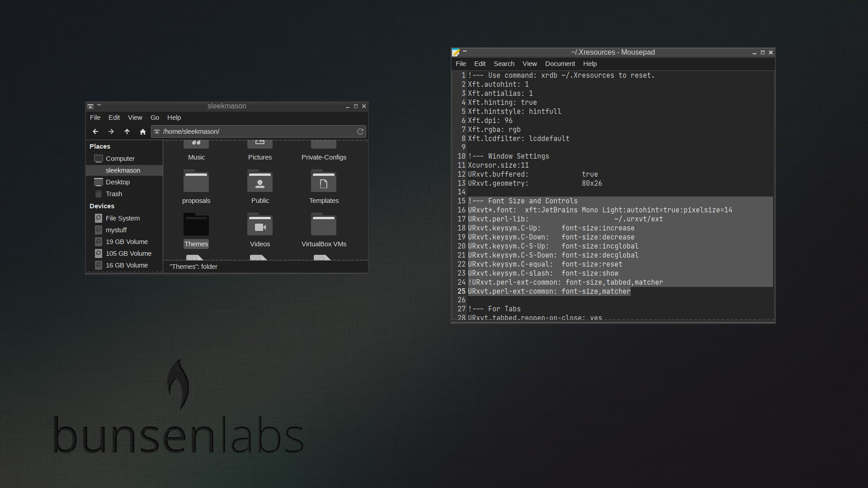The height and width of the screenshot is (488, 868).
Task: Click the URxvt*.font JetBrains Mono line
Action: tap(600, 210)
